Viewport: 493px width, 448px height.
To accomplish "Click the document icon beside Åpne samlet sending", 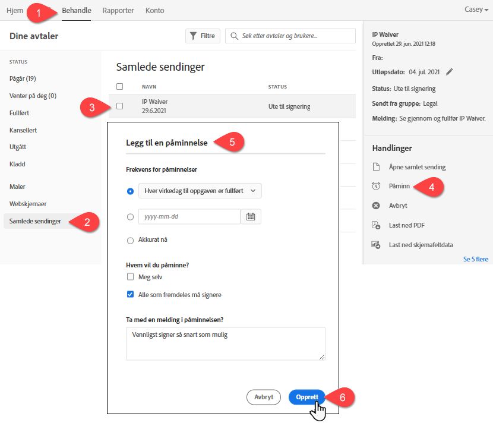I will [x=376, y=167].
